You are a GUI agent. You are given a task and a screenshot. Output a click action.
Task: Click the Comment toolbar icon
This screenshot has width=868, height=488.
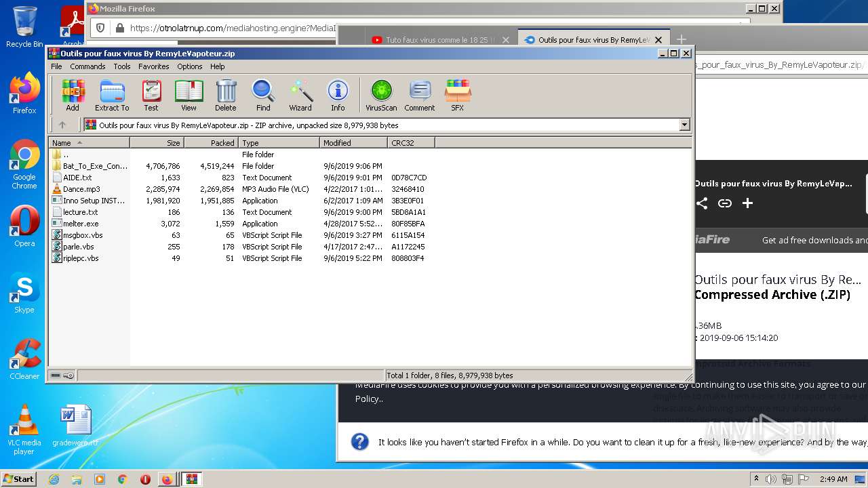[x=420, y=95]
